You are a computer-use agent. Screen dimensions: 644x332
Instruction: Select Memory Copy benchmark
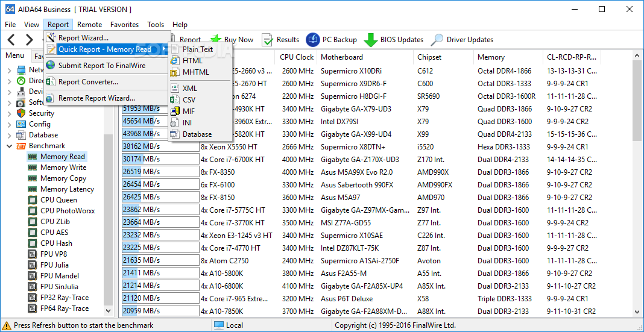(x=63, y=178)
